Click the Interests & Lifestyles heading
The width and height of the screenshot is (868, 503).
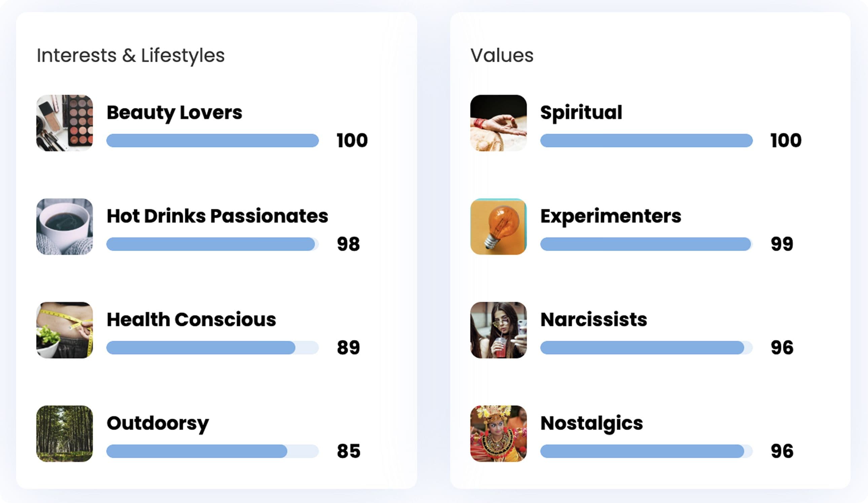tap(131, 55)
